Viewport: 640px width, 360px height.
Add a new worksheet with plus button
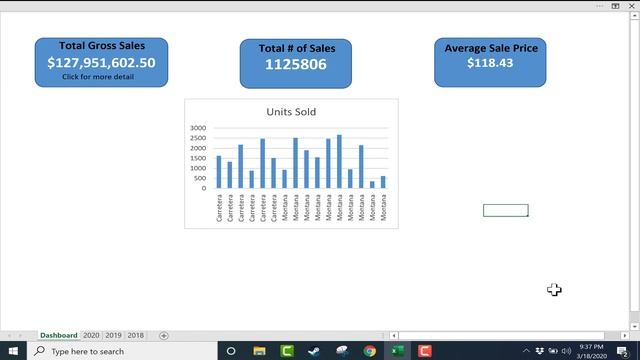tap(164, 336)
